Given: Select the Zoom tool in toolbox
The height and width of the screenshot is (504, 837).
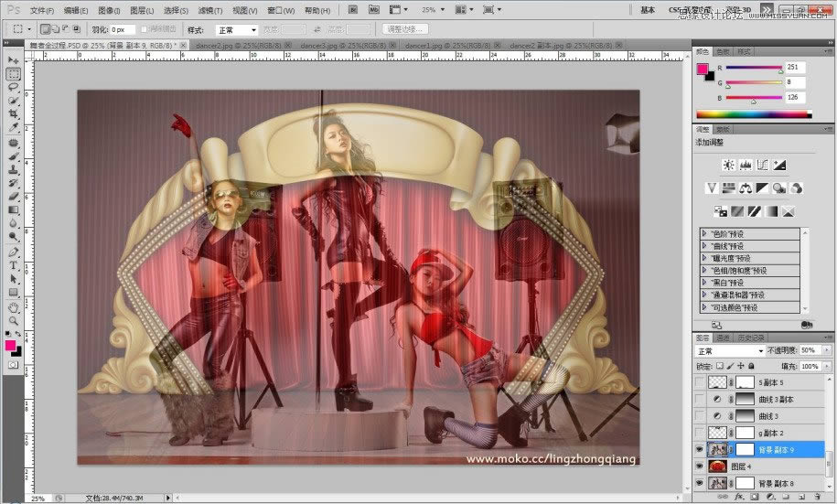Looking at the screenshot, I should click(x=14, y=321).
